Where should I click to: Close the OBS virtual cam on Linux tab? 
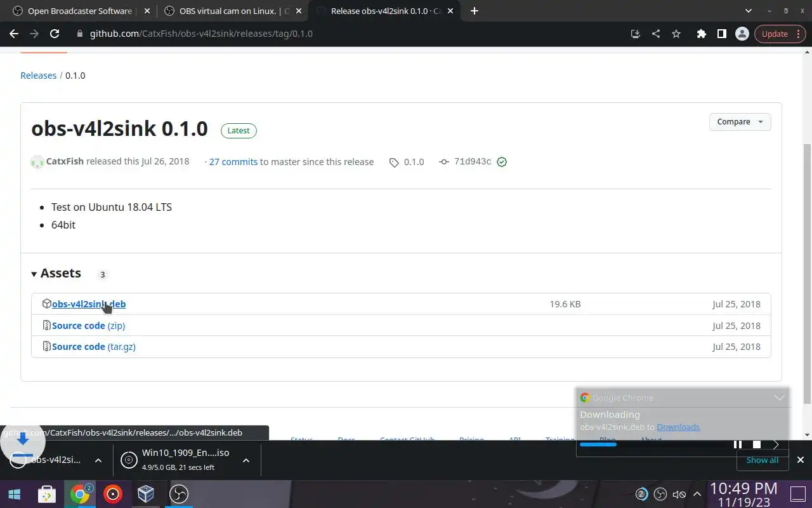point(299,11)
